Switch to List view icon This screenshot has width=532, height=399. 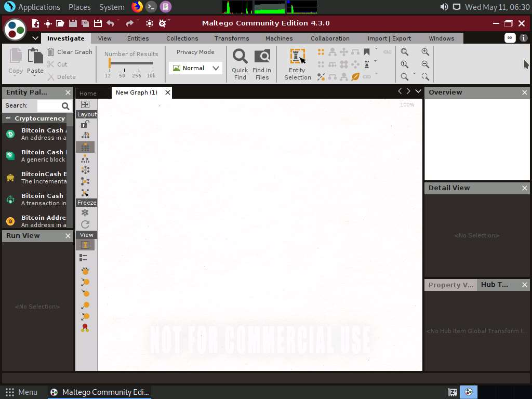83,258
